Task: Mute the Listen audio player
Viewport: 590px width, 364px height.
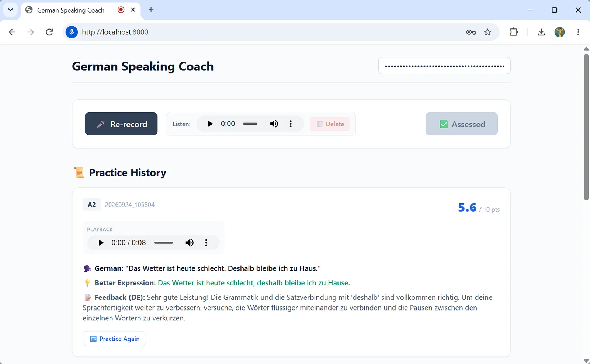Action: (x=274, y=124)
